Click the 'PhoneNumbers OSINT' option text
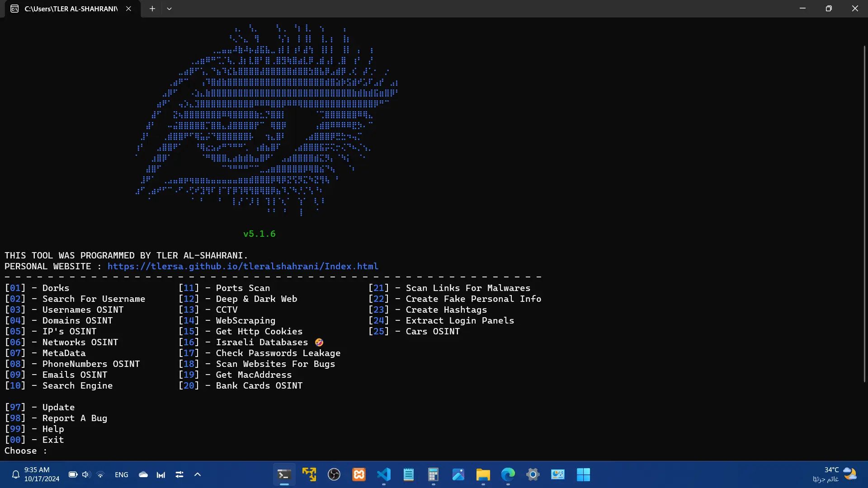Screen dimensions: 868x488 [91, 364]
